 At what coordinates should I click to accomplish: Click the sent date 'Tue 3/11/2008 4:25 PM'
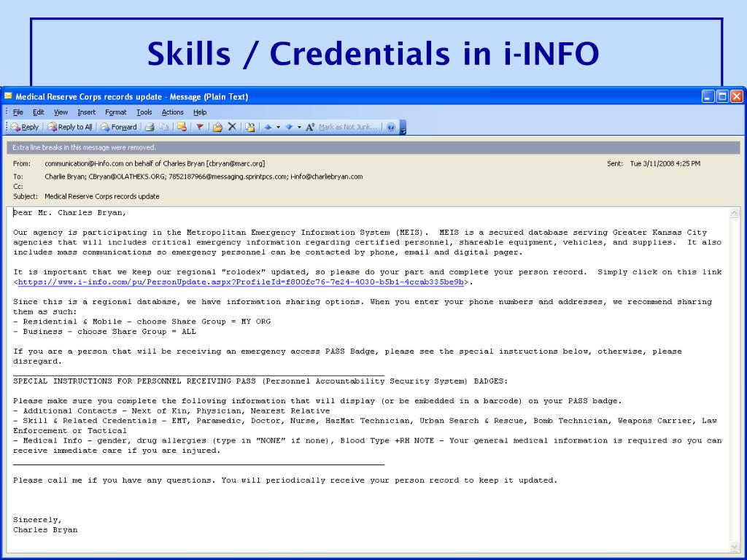pyautogui.click(x=665, y=163)
